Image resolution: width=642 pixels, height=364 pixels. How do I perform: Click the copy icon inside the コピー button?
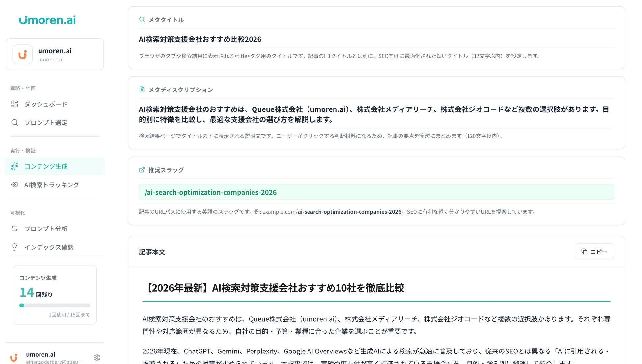point(584,251)
